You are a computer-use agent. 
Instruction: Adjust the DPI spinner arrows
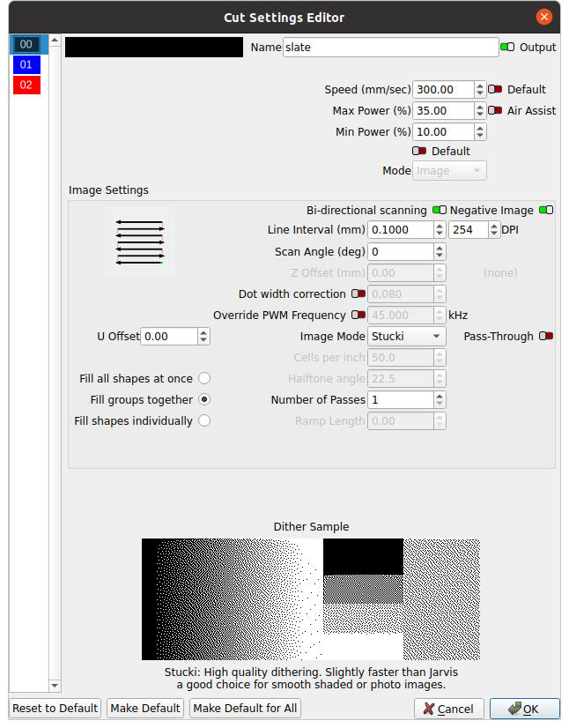[494, 230]
